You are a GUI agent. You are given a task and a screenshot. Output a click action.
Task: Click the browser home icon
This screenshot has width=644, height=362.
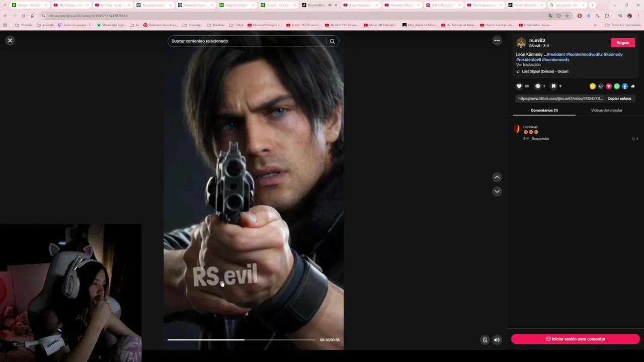(32, 16)
